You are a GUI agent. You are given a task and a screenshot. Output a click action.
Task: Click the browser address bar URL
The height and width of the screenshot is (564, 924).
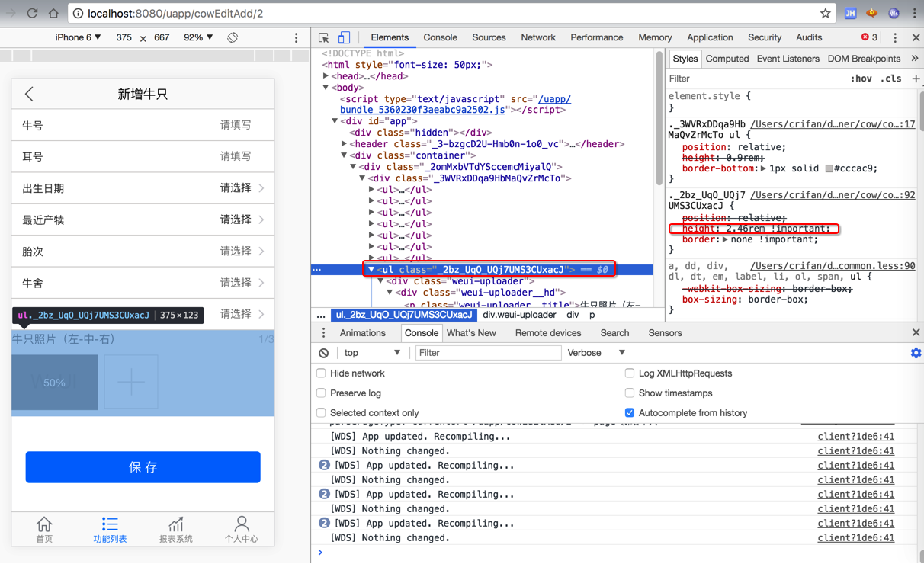(175, 13)
